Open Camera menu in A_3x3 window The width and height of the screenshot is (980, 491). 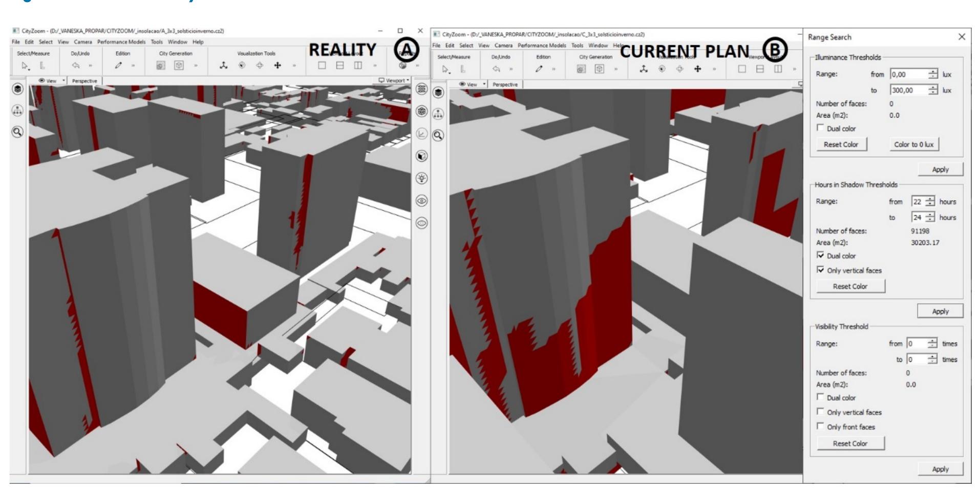83,42
